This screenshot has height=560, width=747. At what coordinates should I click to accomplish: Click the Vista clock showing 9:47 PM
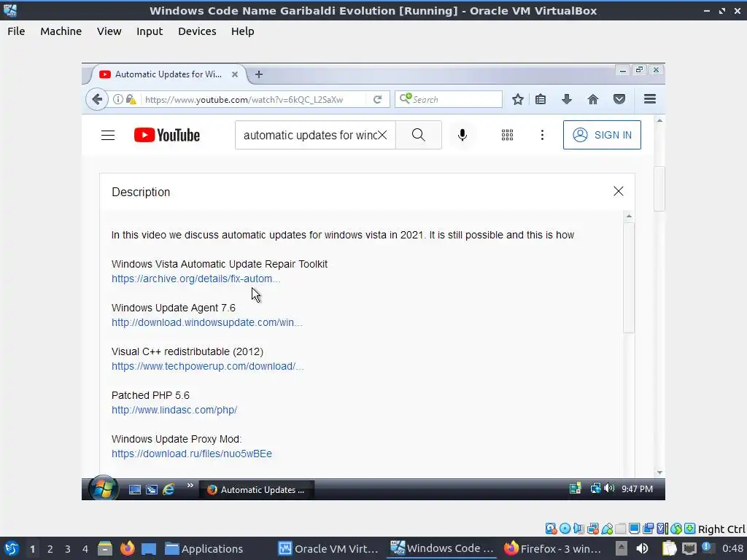(x=637, y=489)
